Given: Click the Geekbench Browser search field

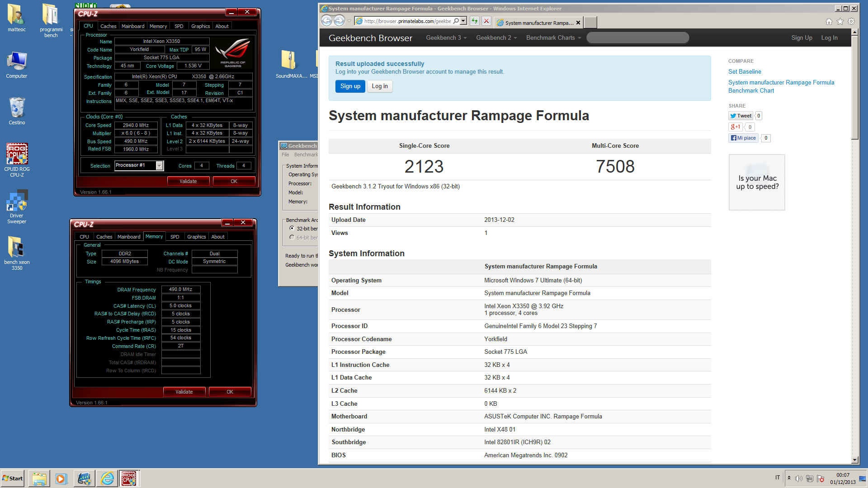Looking at the screenshot, I should pyautogui.click(x=637, y=38).
